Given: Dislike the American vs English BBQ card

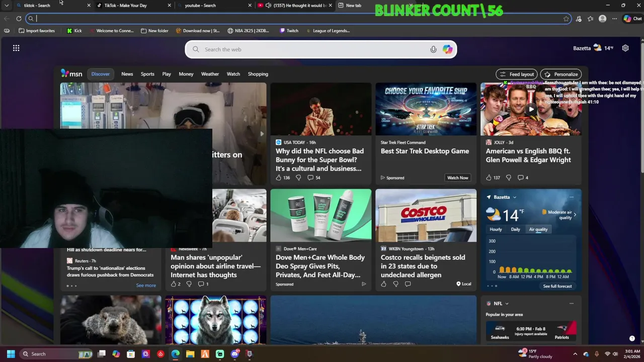Looking at the screenshot, I should [x=508, y=177].
